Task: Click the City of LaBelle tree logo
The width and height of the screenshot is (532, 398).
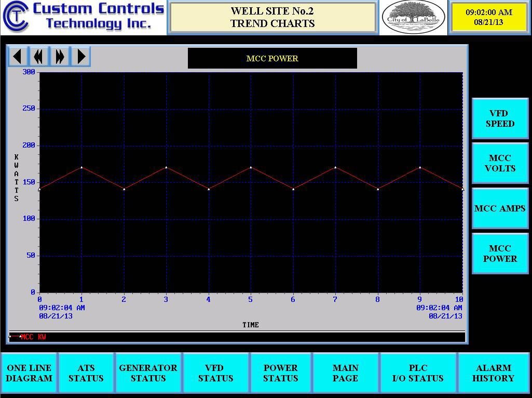Action: coord(413,18)
